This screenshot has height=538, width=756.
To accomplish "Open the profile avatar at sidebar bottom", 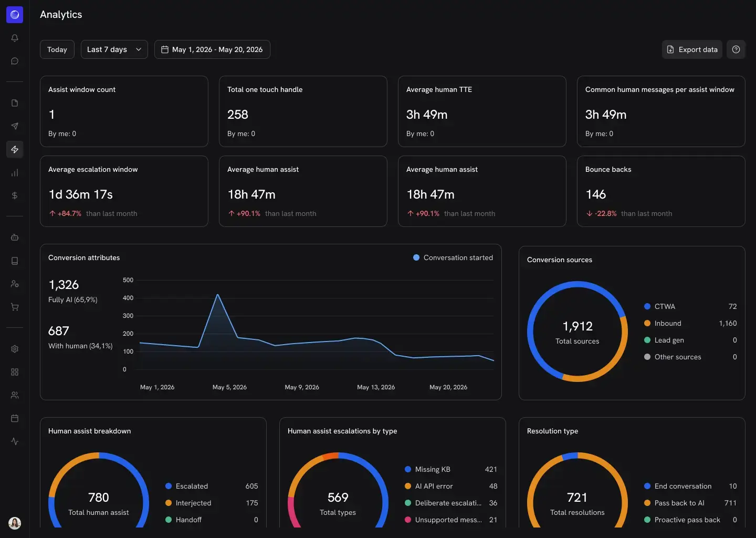I will 15,523.
